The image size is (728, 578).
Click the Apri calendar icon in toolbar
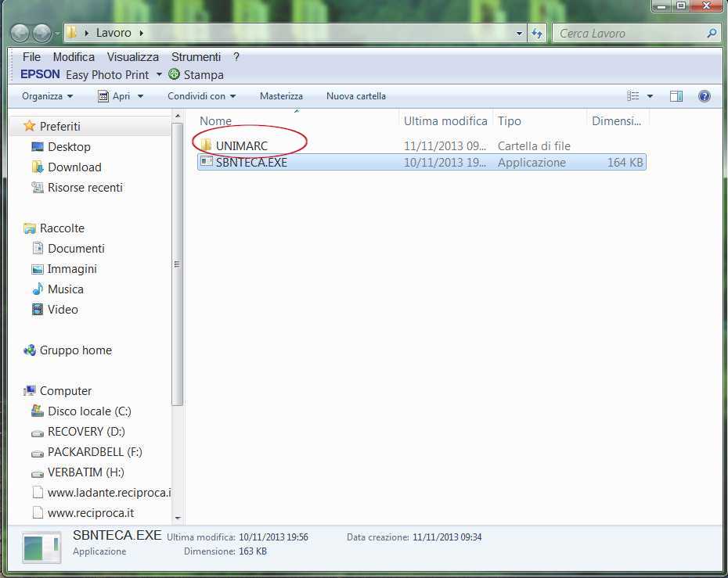[x=103, y=96]
